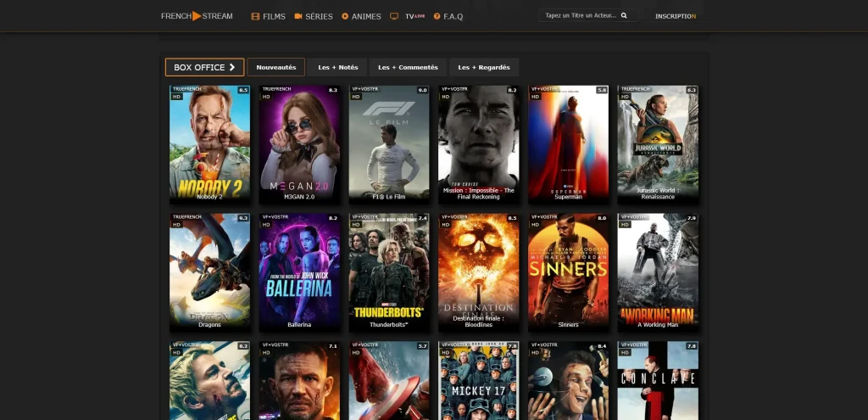The height and width of the screenshot is (420, 868).
Task: Open the Thunderbolts poster image
Action: pos(389,272)
